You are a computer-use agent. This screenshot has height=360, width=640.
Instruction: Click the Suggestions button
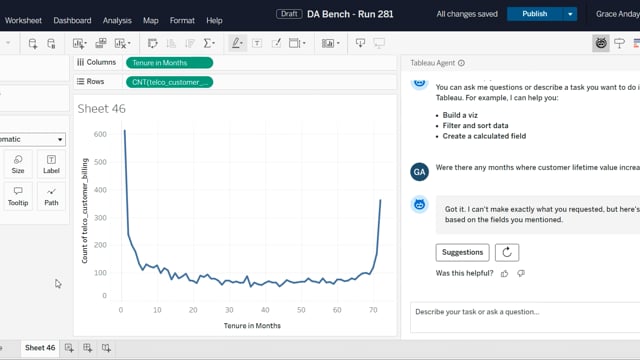[462, 252]
